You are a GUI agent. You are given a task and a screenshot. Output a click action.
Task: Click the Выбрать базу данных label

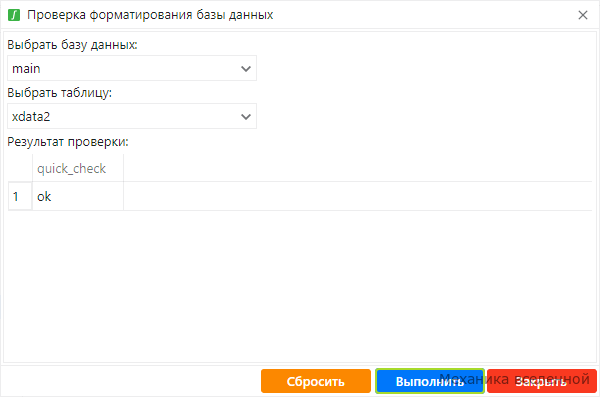[72, 45]
